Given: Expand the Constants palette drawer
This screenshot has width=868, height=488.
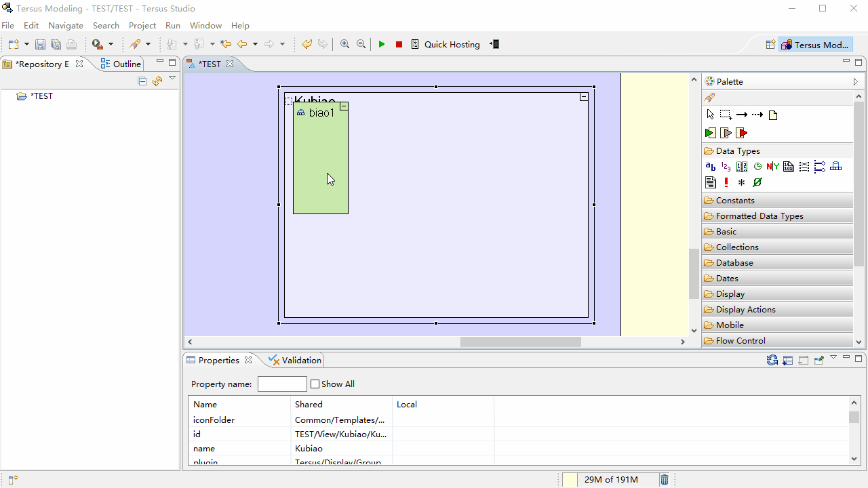Looking at the screenshot, I should [777, 201].
